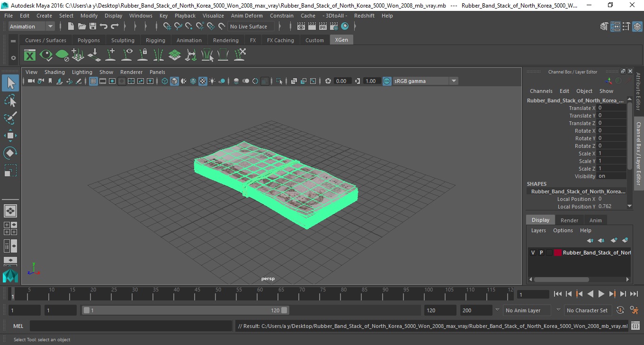Open the Attribute Editor side tab
The image size is (644, 345).
click(638, 91)
